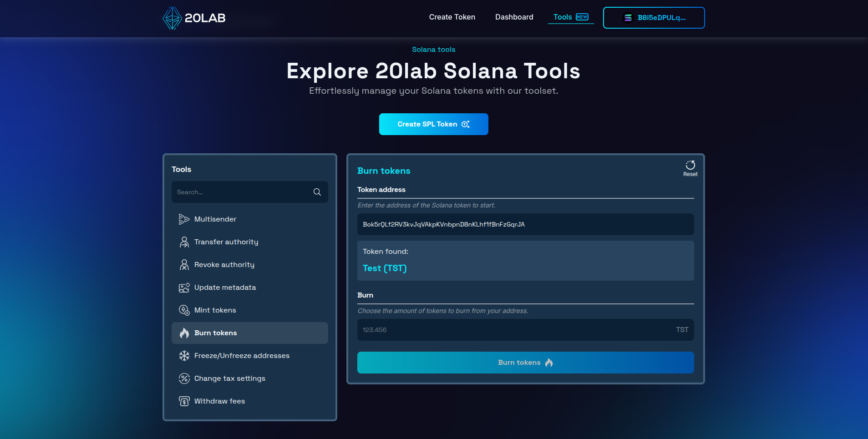Click the wide Burn tokens submit button
868x439 pixels.
pos(526,363)
